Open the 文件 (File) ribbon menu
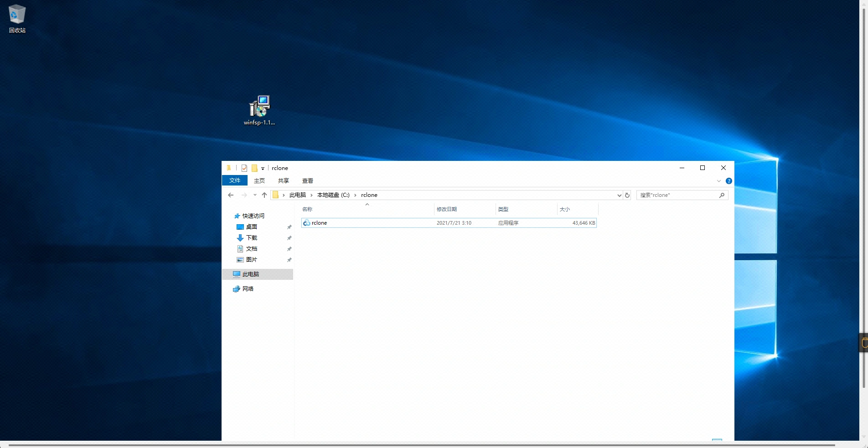Viewport: 868px width, 448px height. click(235, 180)
